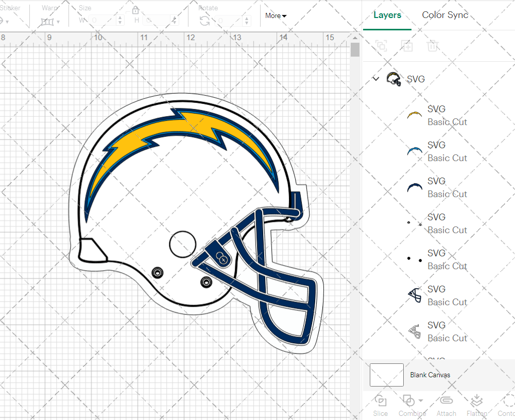The width and height of the screenshot is (515, 420).
Task: Click the Group layers icon
Action: point(381,46)
